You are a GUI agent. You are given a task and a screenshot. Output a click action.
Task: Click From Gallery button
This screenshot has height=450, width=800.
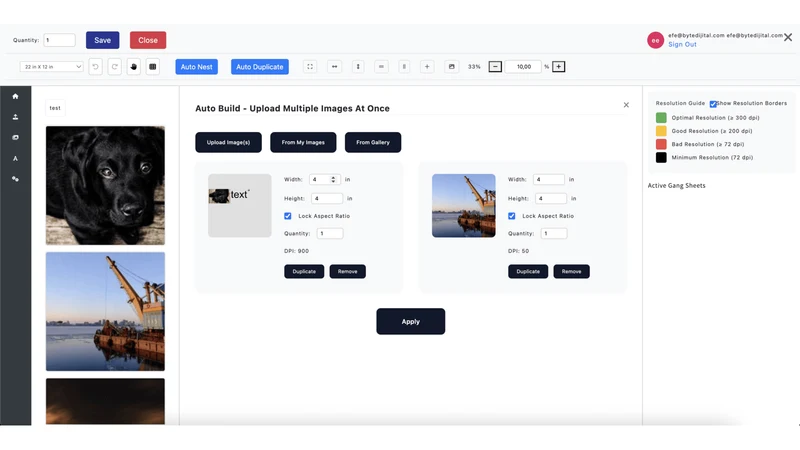(373, 142)
